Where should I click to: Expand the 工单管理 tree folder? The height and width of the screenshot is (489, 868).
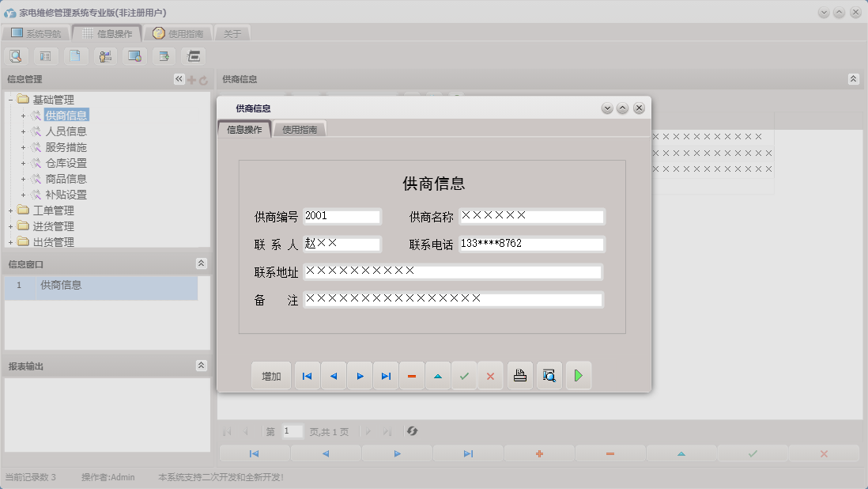[12, 210]
